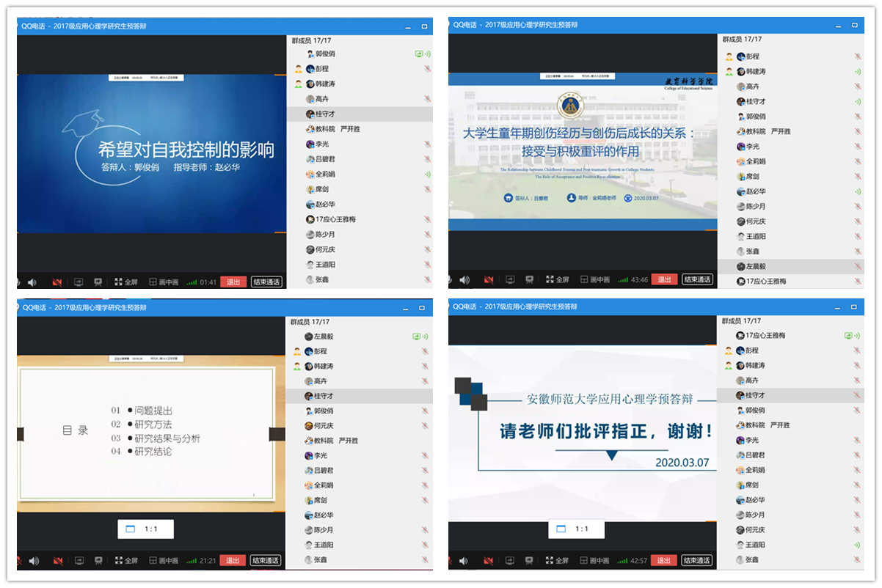Screen dimensions: 882x588
Task: Toggle muted mic beside 左晨毅 in the 43:46 window
Action: pos(858,266)
